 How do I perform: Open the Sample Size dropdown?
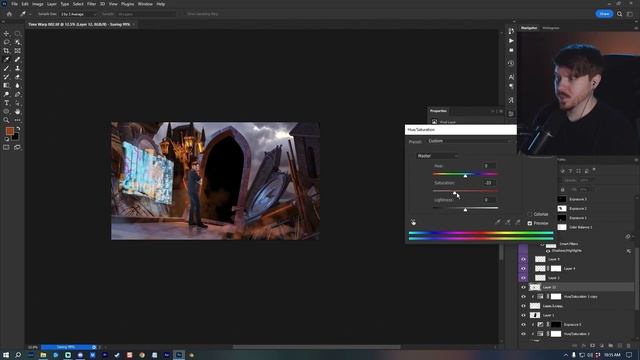coord(79,14)
